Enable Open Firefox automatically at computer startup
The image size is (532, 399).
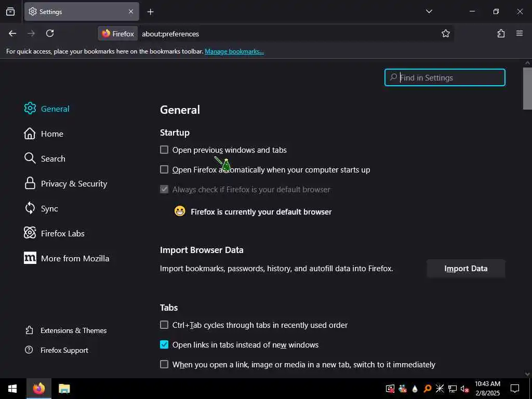point(164,169)
